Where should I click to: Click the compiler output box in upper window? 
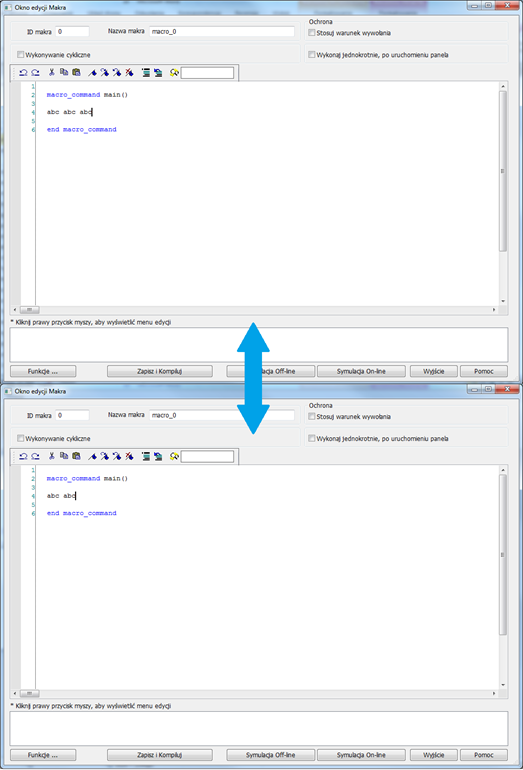259,345
